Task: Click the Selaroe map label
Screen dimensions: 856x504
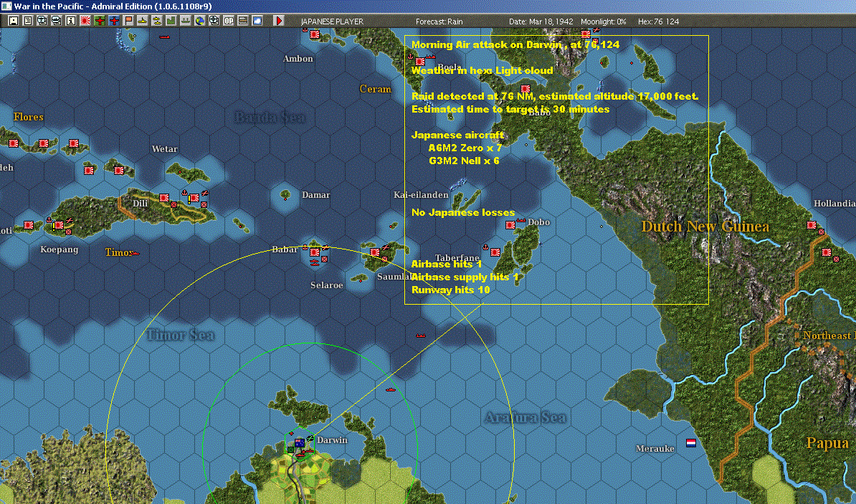Action: click(x=326, y=285)
